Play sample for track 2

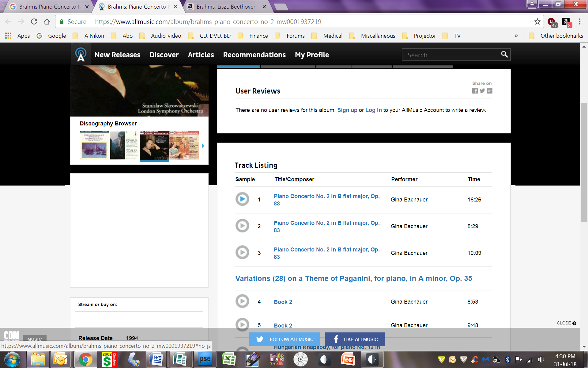coord(242,226)
